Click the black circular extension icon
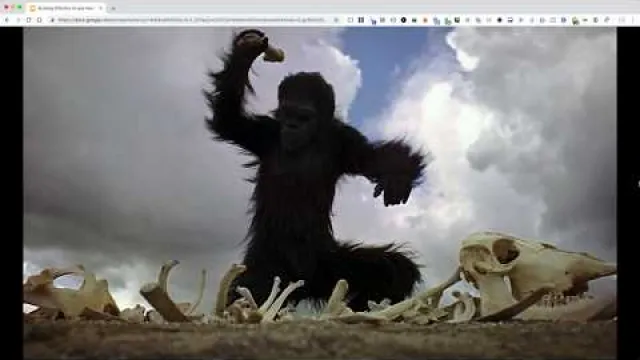This screenshot has width=640, height=360. click(403, 20)
